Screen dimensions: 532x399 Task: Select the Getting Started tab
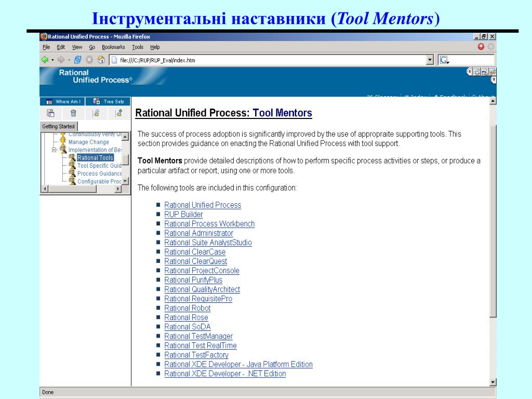58,126
